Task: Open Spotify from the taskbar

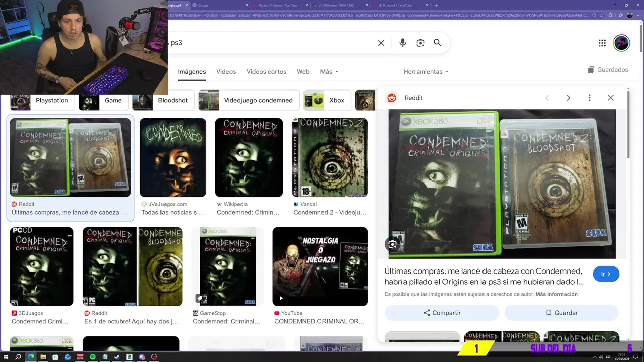Action: pyautogui.click(x=93, y=357)
